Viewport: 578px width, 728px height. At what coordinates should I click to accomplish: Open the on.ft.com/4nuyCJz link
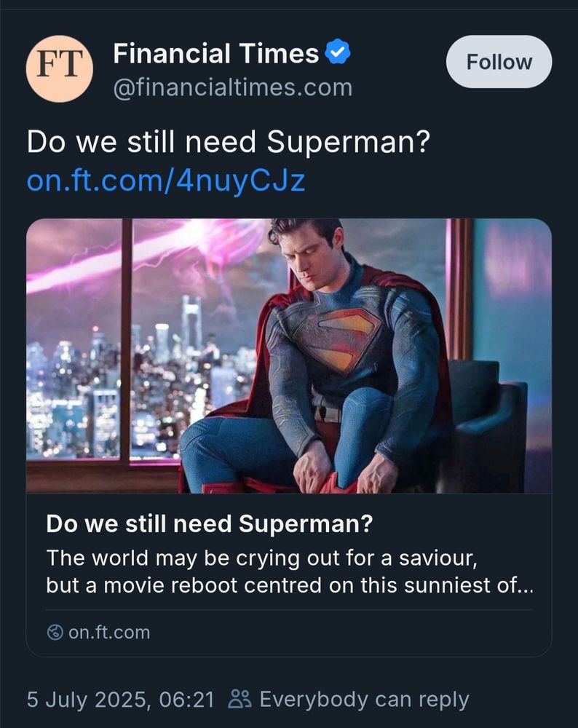point(166,181)
